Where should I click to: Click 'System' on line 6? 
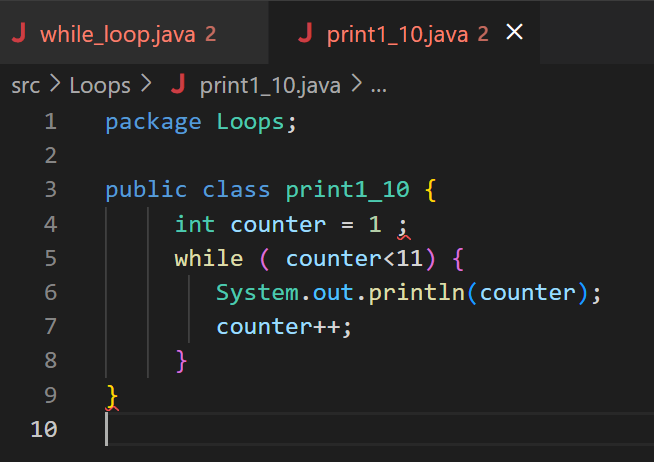257,293
